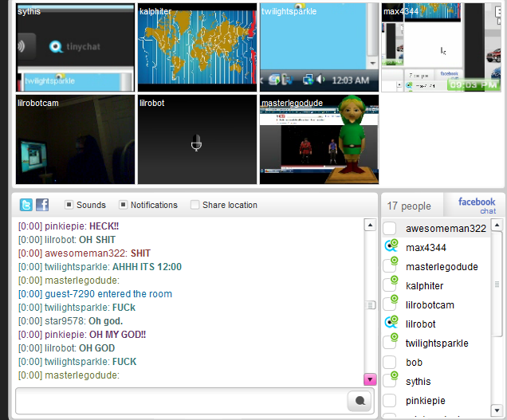This screenshot has height=420, width=507.
Task: Enable the Share location checkbox
Action: pos(195,205)
